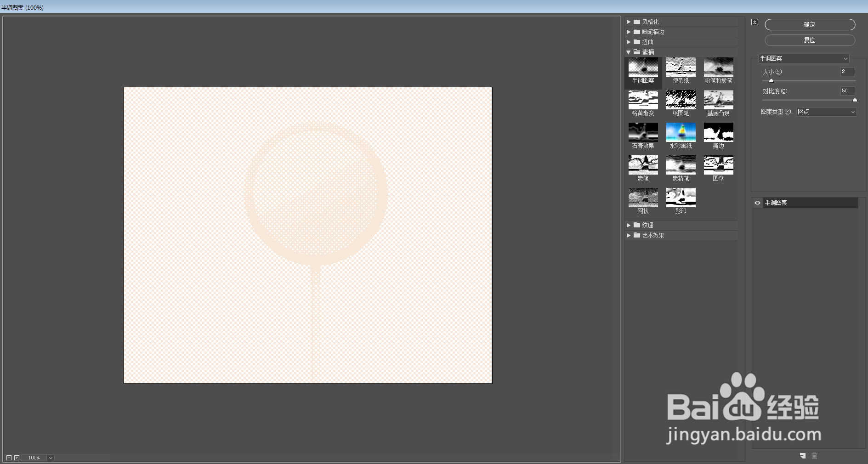This screenshot has width=868, height=464.
Task: Select the 铬黄渐变 filter thumbnail
Action: 643,100
